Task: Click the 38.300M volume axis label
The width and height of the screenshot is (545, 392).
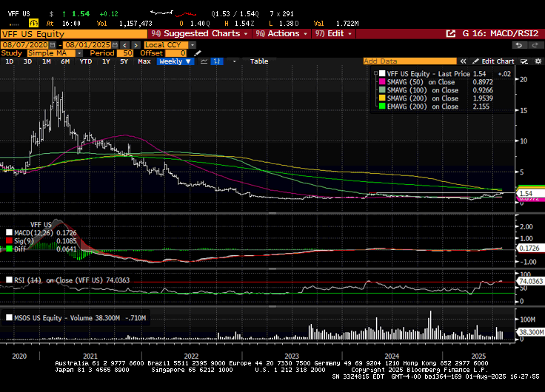Action: 531,332
